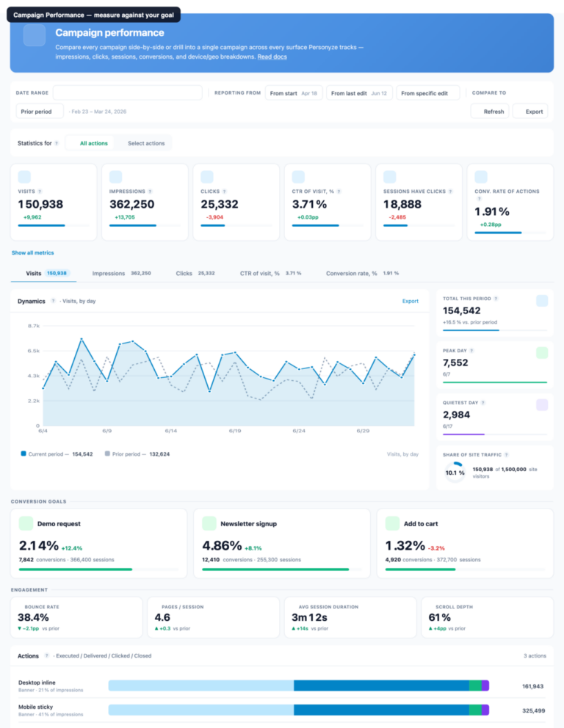
Task: Click the green icon on PEAK DAY card
Action: point(542,353)
